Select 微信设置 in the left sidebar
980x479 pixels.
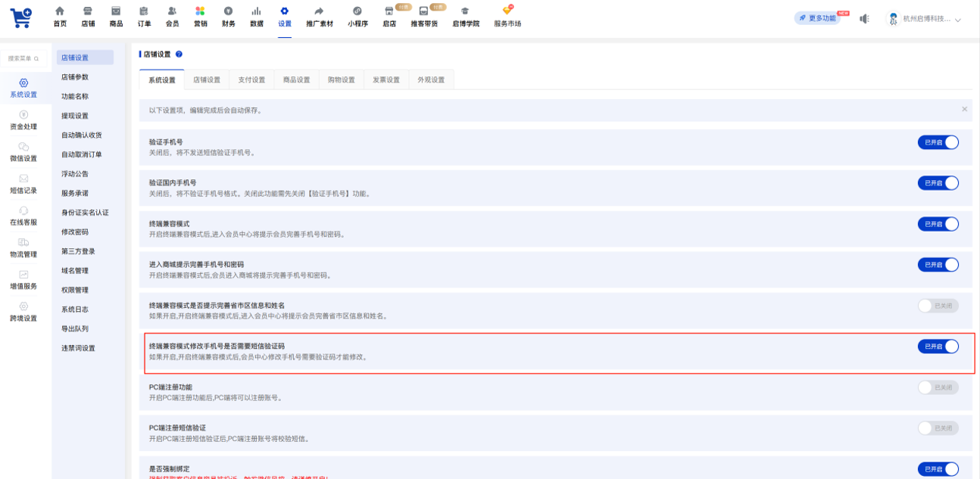(23, 152)
